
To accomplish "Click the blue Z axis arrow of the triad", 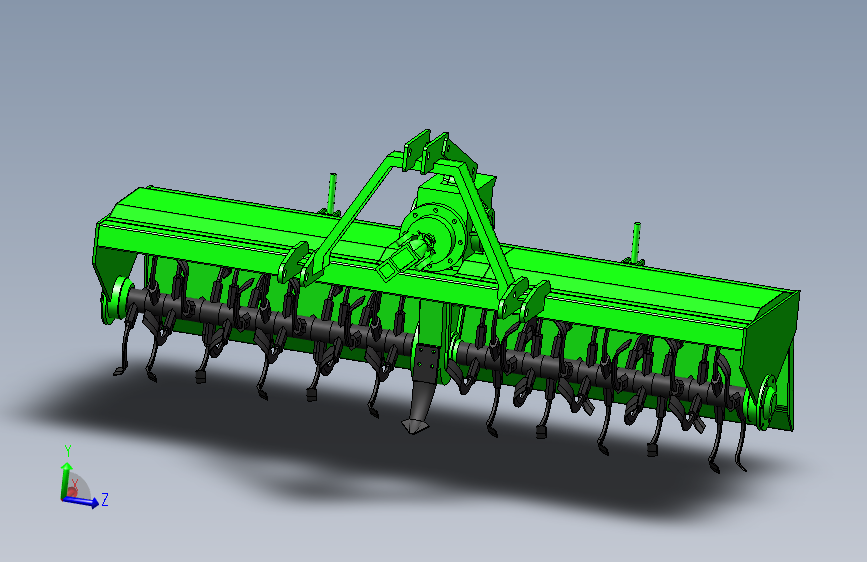I will (81, 501).
